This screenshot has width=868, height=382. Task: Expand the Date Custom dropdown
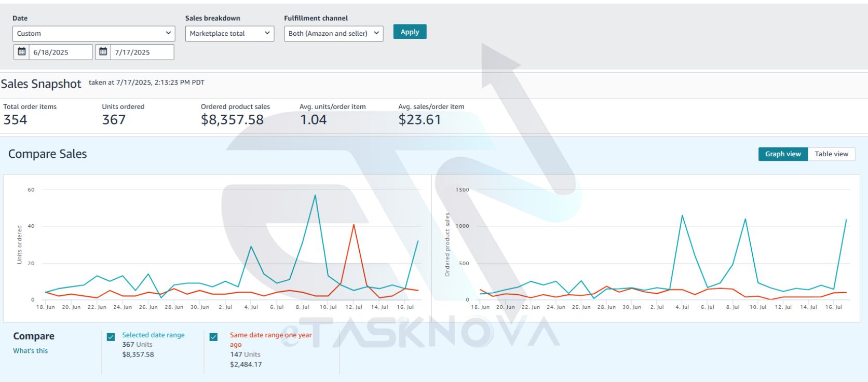[x=93, y=33]
